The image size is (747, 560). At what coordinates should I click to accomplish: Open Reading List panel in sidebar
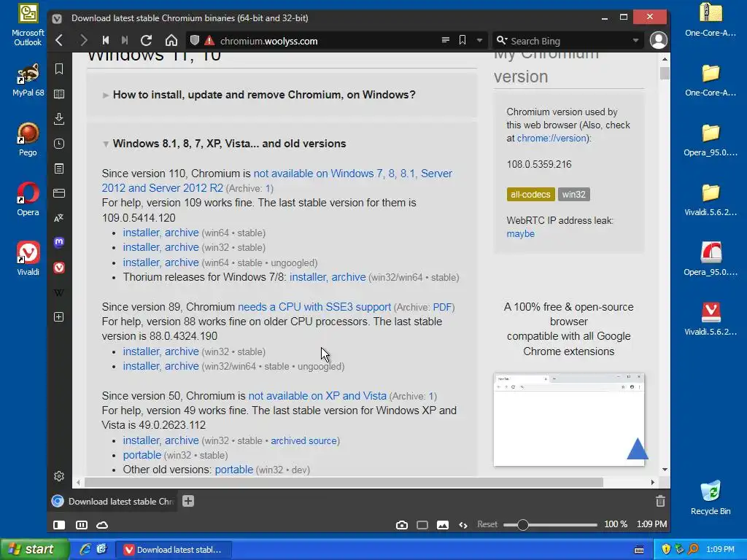click(x=59, y=94)
